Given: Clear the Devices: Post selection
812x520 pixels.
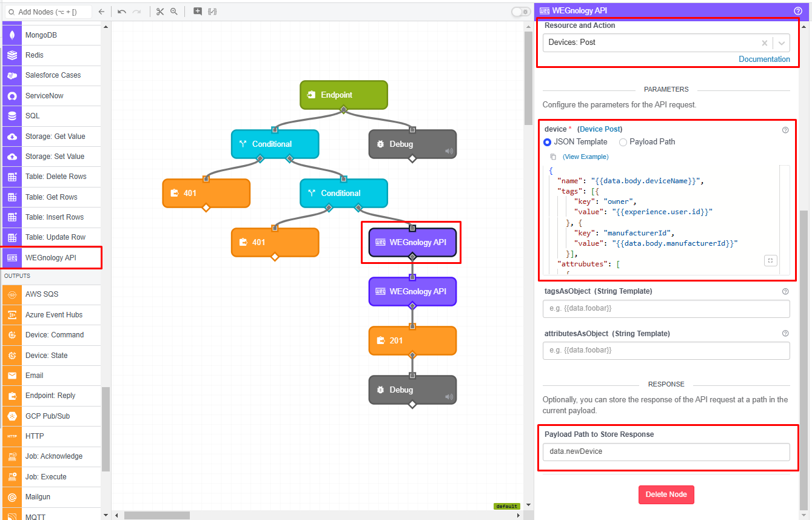Looking at the screenshot, I should point(765,43).
